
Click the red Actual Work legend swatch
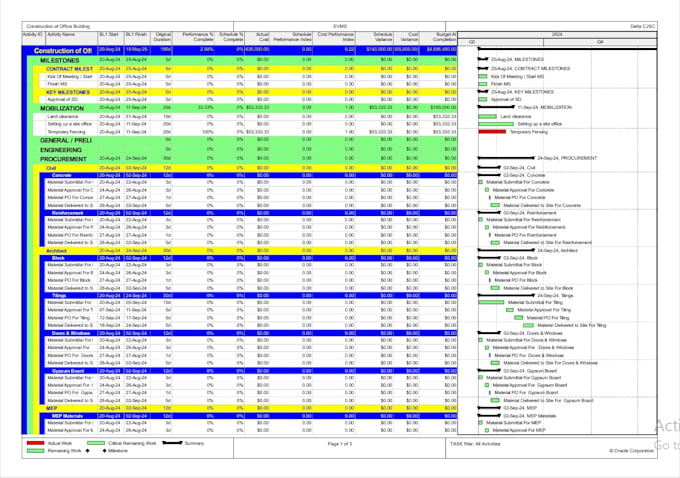(x=36, y=443)
